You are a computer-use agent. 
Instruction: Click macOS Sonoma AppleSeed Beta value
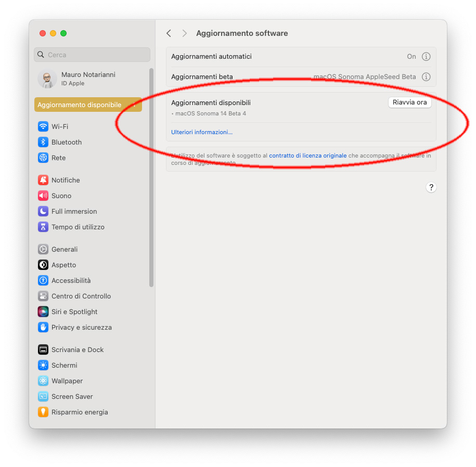click(365, 77)
